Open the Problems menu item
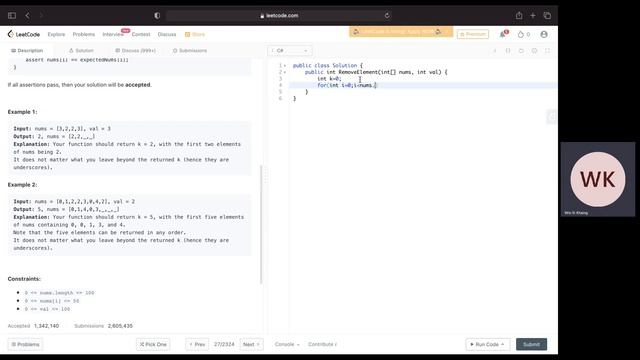The image size is (640, 360). coord(84,34)
